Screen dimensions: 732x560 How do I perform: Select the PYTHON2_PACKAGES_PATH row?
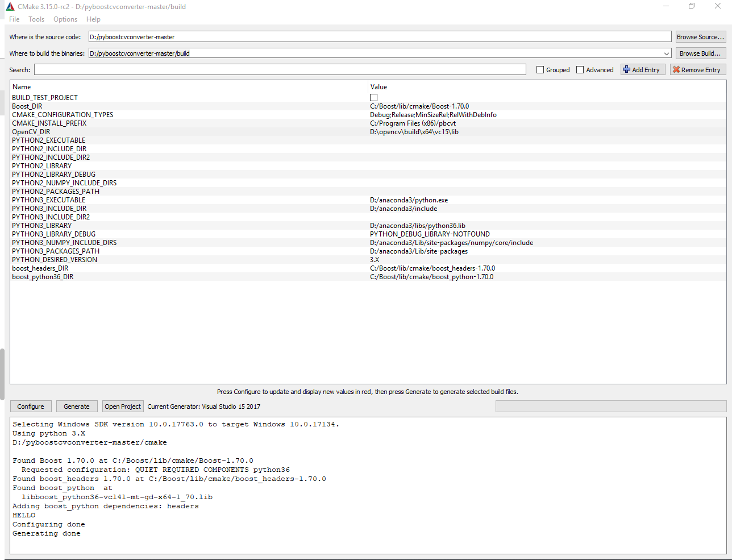[x=368, y=192]
